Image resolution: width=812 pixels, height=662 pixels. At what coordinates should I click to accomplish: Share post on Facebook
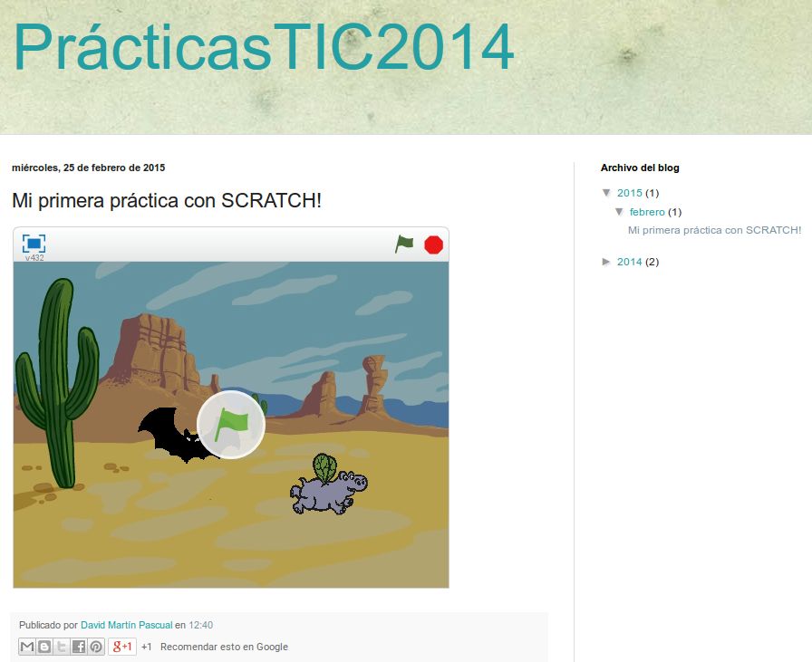(x=79, y=647)
